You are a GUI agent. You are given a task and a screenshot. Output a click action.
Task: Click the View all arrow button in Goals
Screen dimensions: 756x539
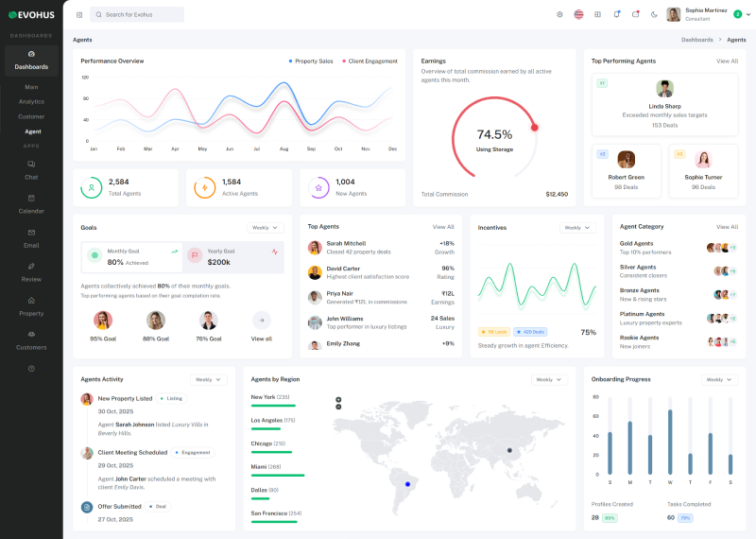pos(262,321)
